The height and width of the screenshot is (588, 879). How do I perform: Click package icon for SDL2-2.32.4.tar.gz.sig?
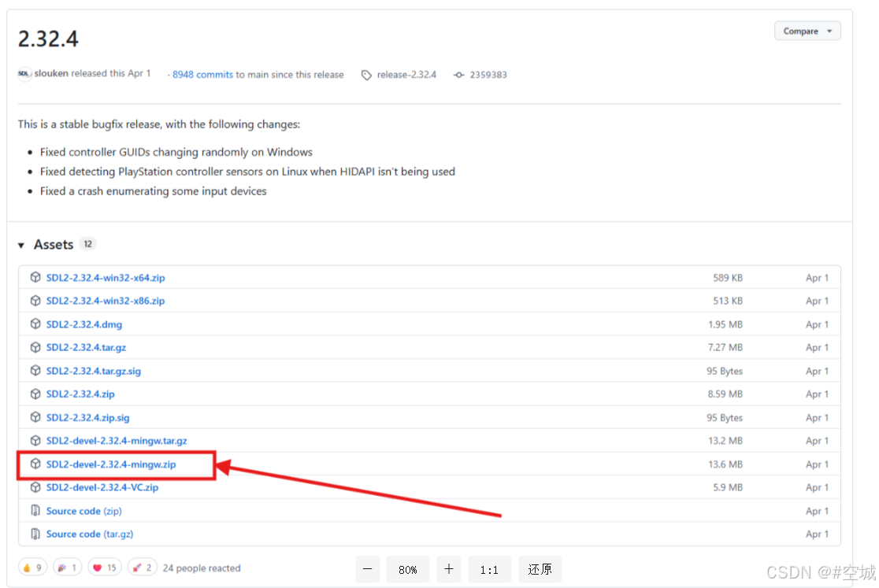pos(35,371)
